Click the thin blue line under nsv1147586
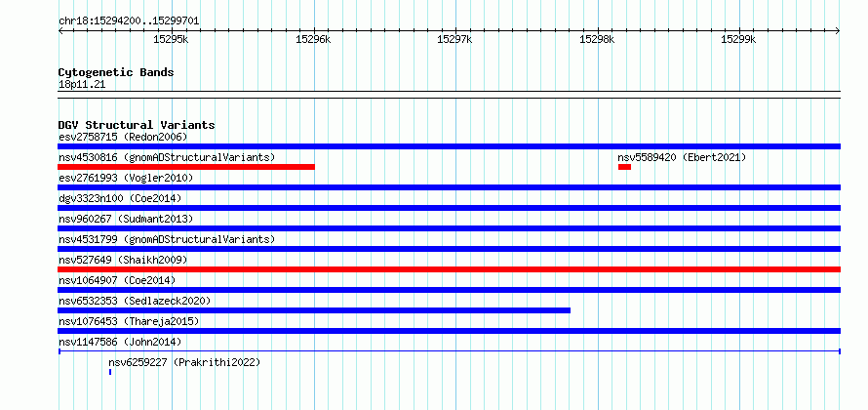The height and width of the screenshot is (410, 868). 449,351
